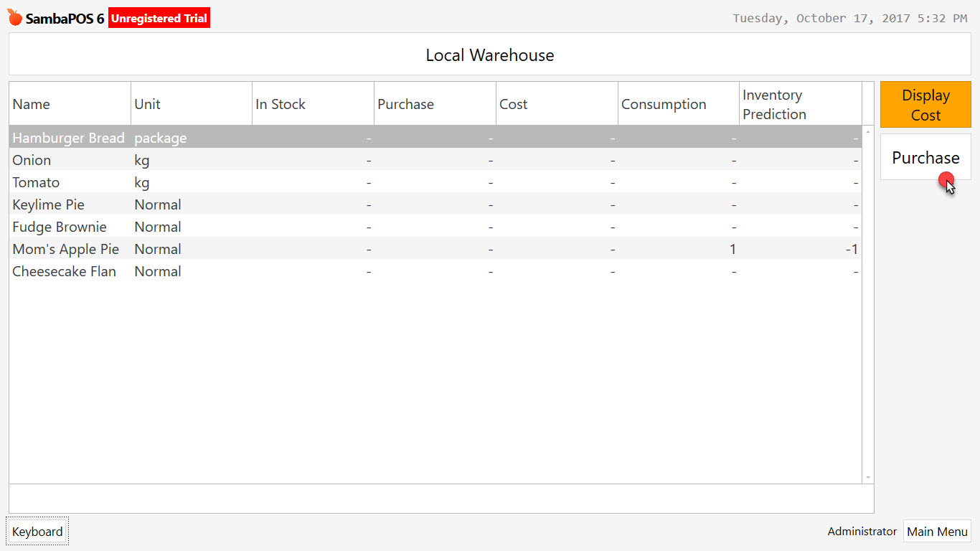Open the on-screen Keyboard
This screenshot has height=551, width=980.
[x=37, y=531]
